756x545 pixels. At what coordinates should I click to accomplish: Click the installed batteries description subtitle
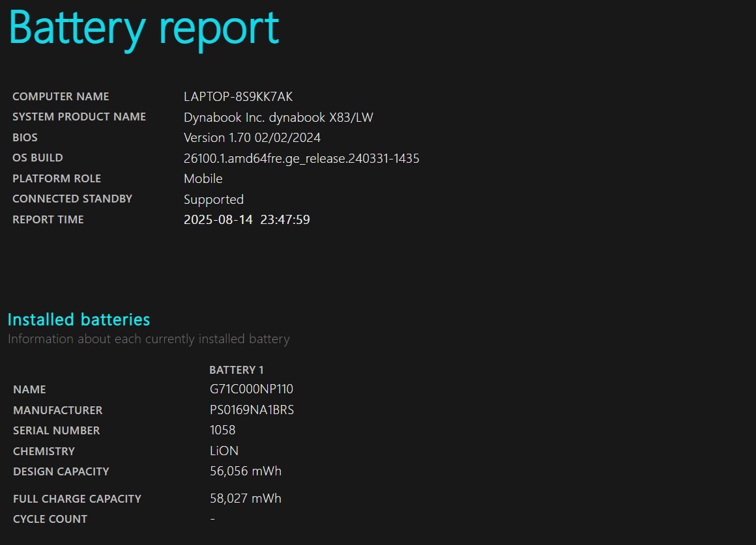[149, 339]
